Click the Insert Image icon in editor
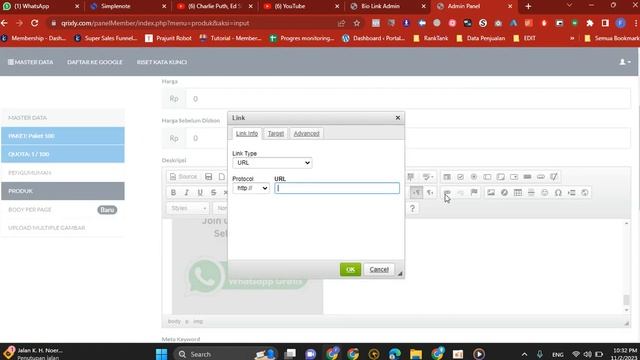Image resolution: width=640 pixels, height=360 pixels. tap(491, 193)
